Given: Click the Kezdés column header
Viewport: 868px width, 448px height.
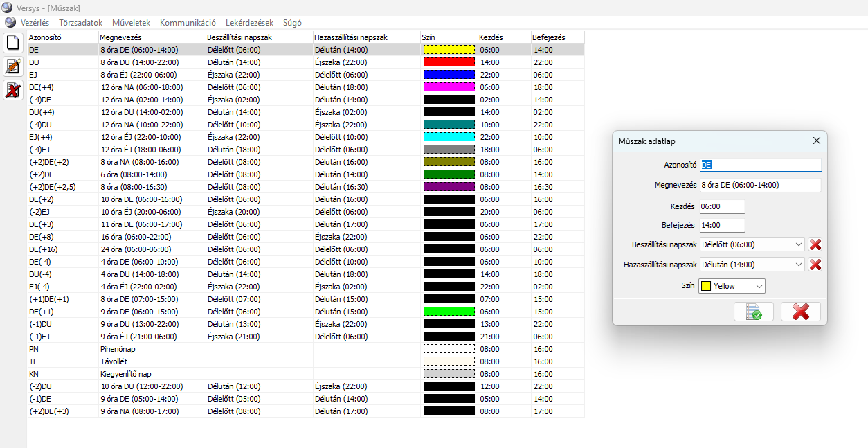Looking at the screenshot, I should coord(491,37).
